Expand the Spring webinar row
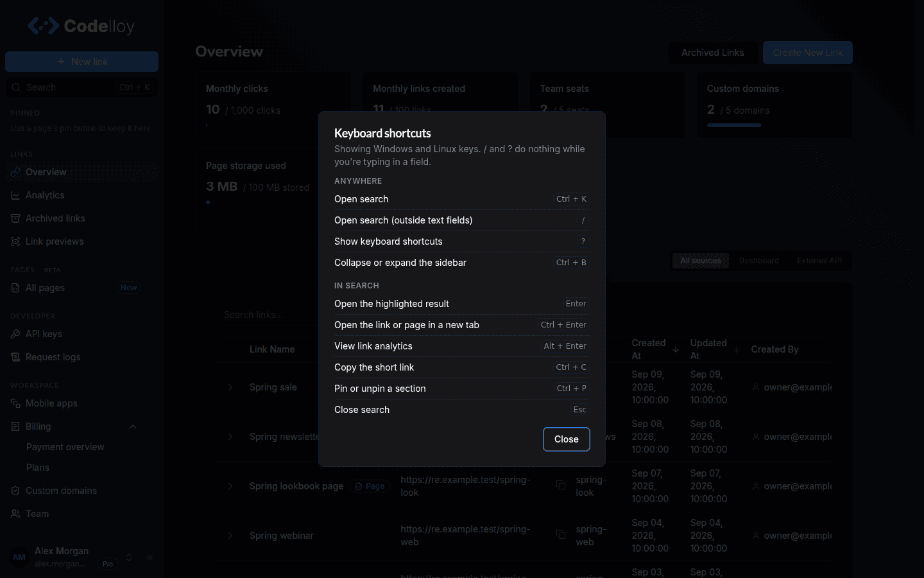 click(230, 536)
